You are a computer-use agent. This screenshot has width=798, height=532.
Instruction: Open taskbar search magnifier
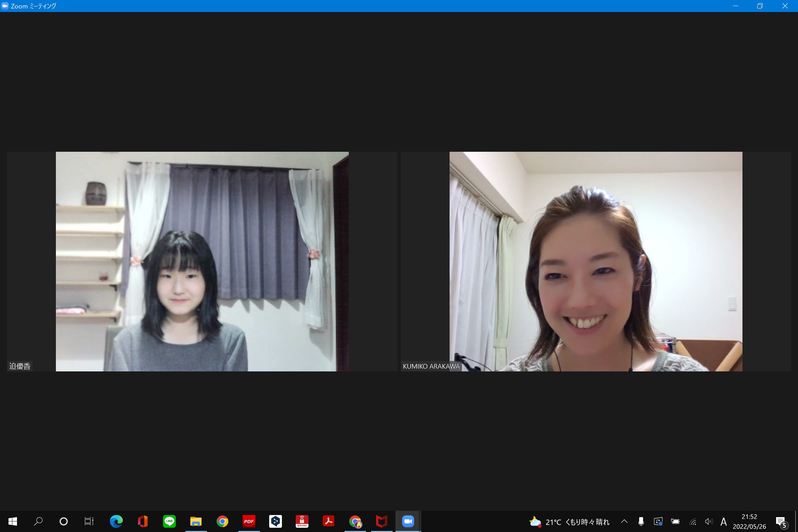click(38, 521)
